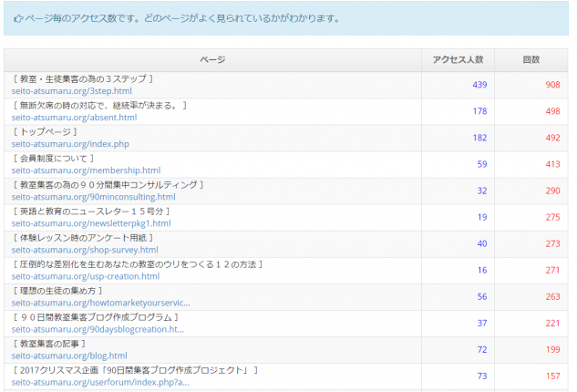Select the title 教室・生徒集客の為の3ステップ
This screenshot has height=392, width=577.
point(83,78)
